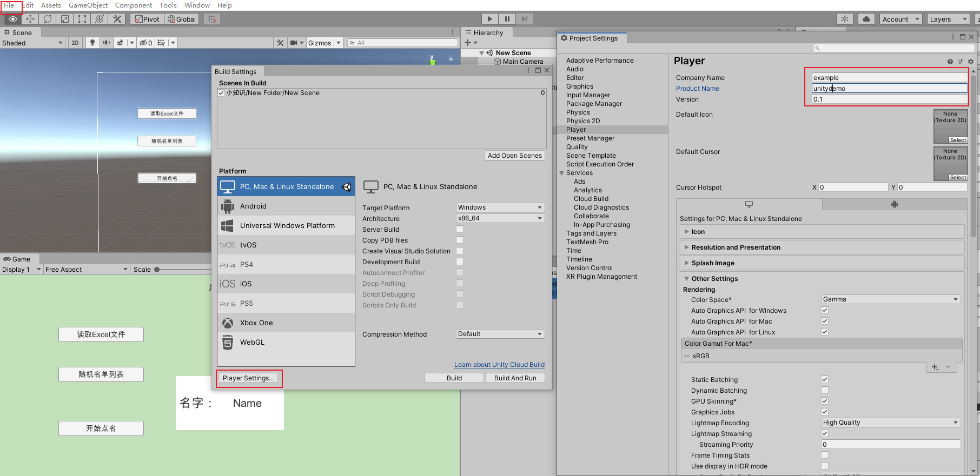980x476 pixels.
Task: Toggle the scene gizmo lock icon
Action: point(451,58)
